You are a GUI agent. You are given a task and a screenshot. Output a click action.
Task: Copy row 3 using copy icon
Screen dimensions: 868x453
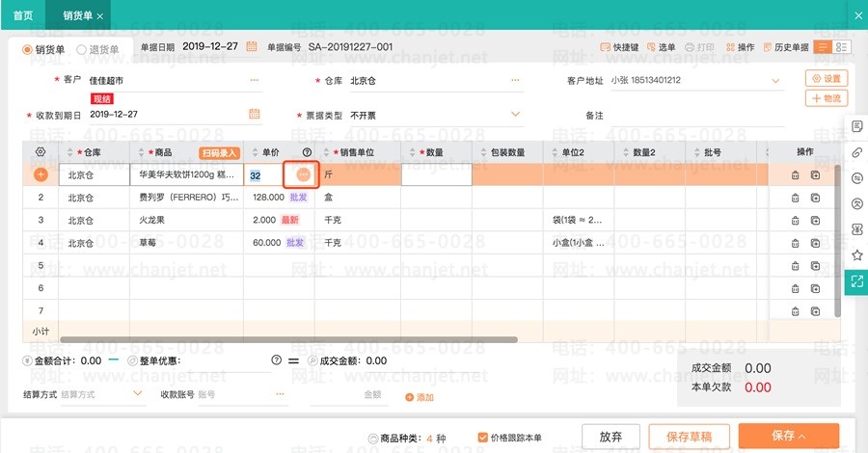815,221
